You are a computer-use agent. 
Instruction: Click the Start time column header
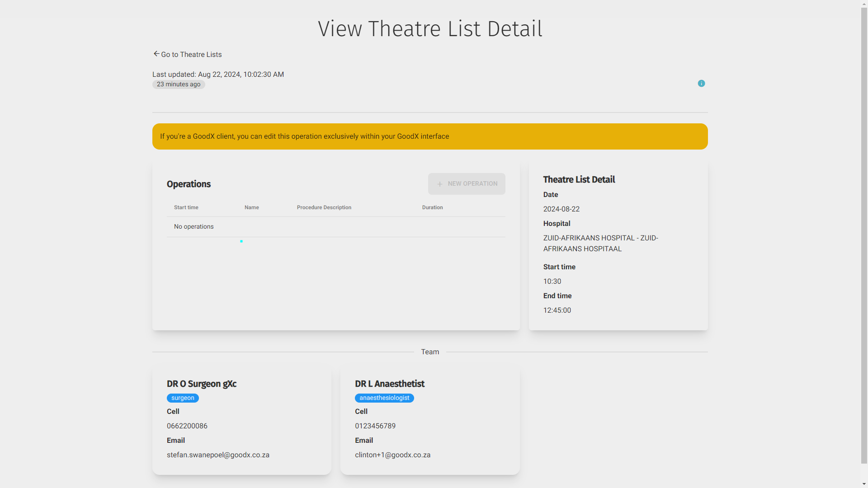click(x=186, y=207)
